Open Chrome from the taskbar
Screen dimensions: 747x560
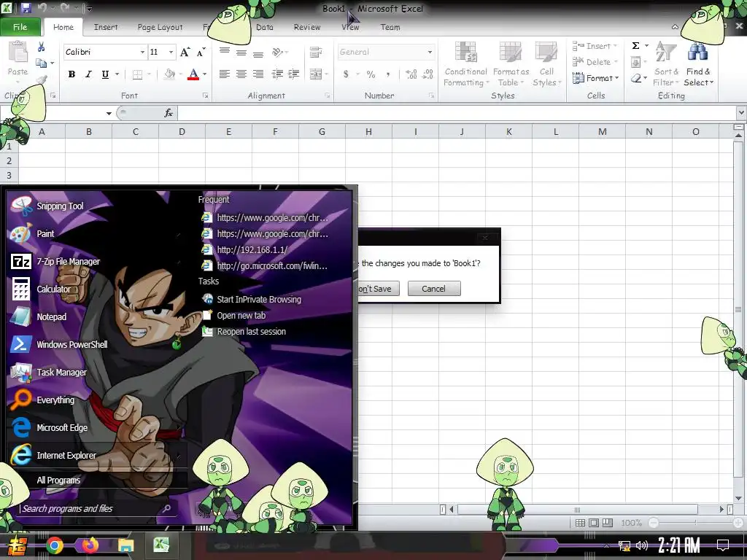(54, 545)
